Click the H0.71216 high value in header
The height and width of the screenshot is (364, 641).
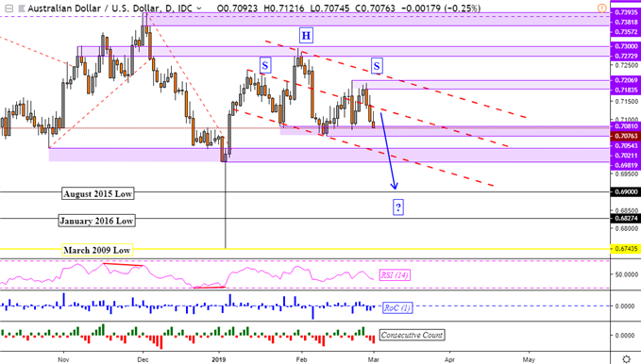[x=284, y=8]
